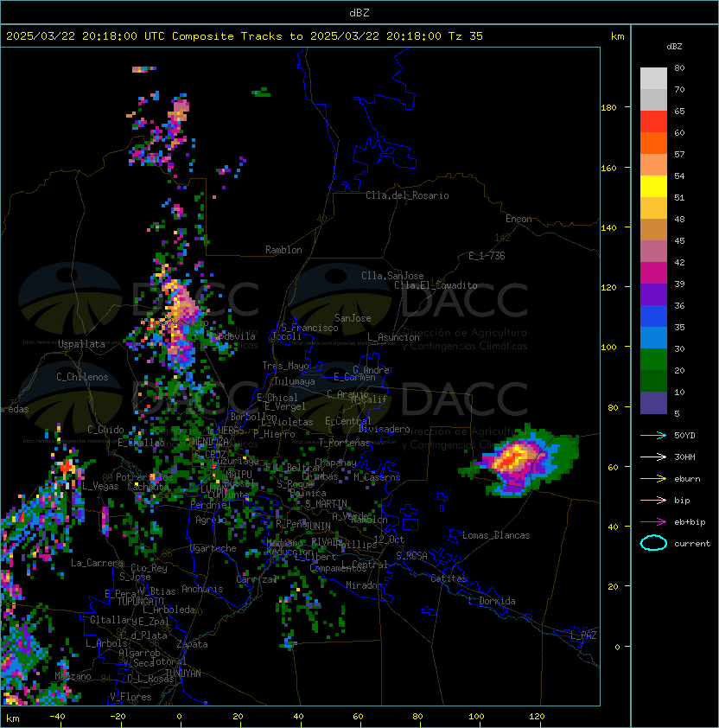
Task: Pick the yellow 51-54 dBZ color swatch
Action: tap(653, 187)
